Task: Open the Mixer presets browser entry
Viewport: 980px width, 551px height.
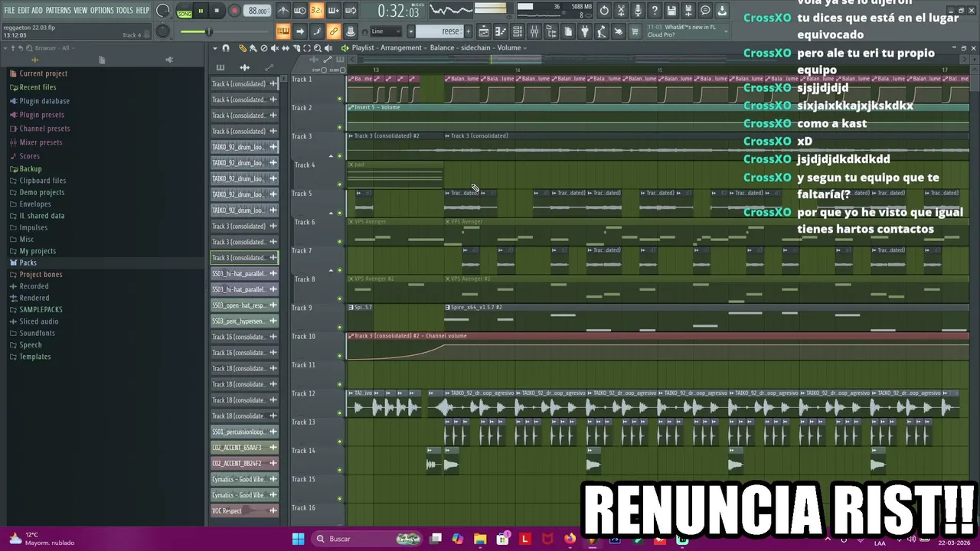Action: pyautogui.click(x=41, y=142)
